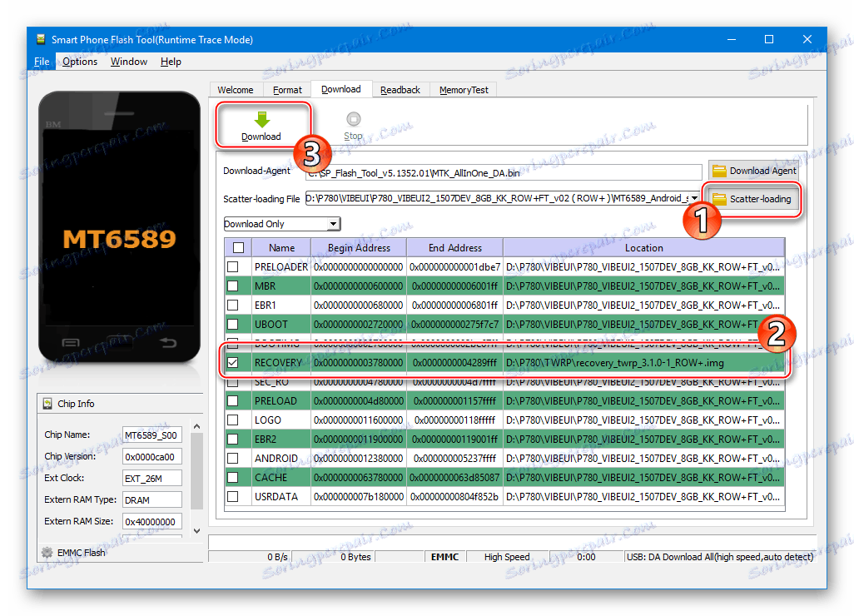Switch to the Format tab
This screenshot has width=854, height=616.
pyautogui.click(x=287, y=89)
